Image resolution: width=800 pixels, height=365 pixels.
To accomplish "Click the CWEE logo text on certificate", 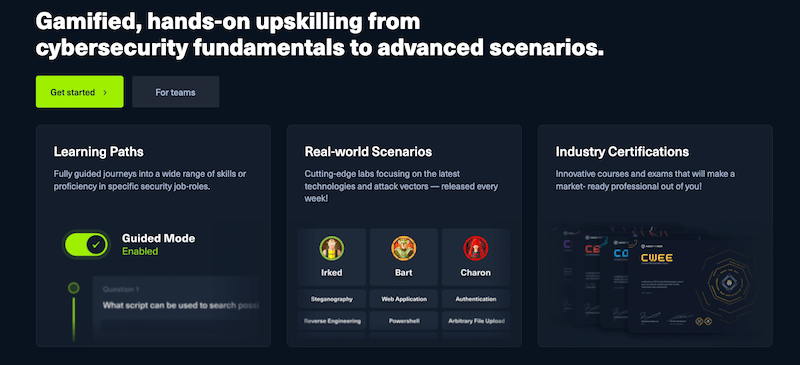I will 657,258.
